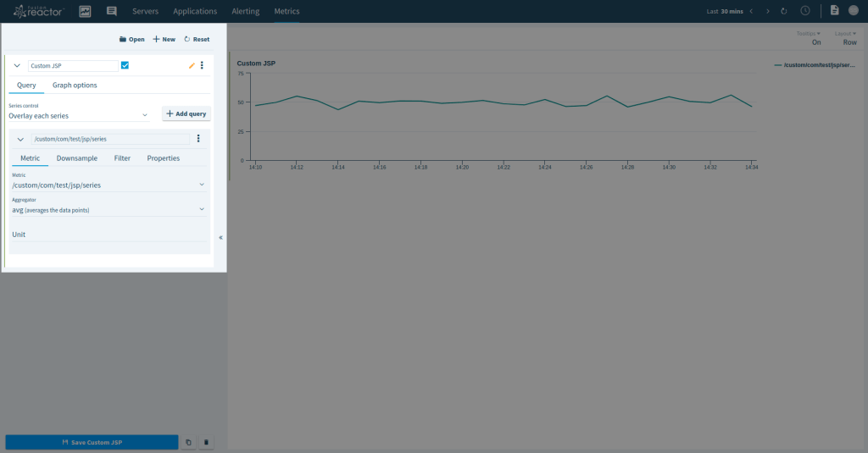Switch to the Graph options tab
Image resolution: width=868 pixels, height=453 pixels.
click(75, 86)
